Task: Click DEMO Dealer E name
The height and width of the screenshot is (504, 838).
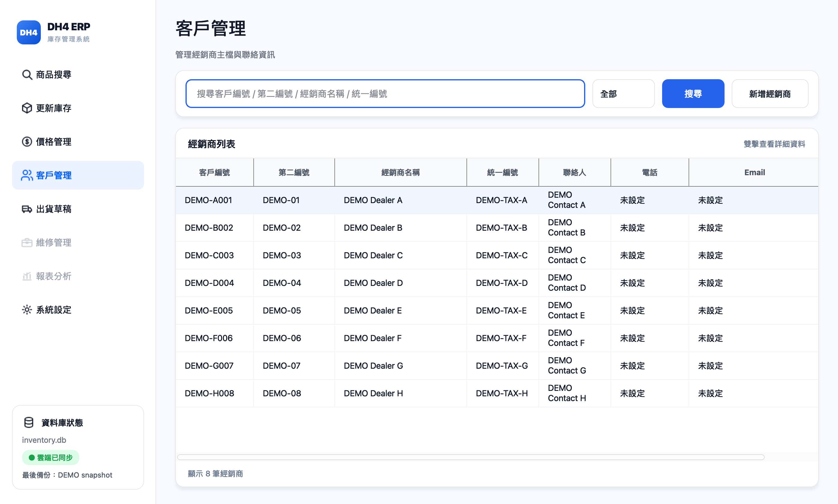Action: point(373,310)
